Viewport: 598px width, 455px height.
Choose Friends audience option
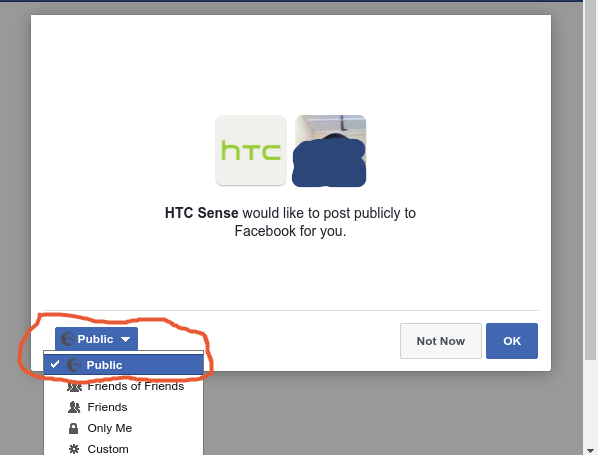point(123,407)
